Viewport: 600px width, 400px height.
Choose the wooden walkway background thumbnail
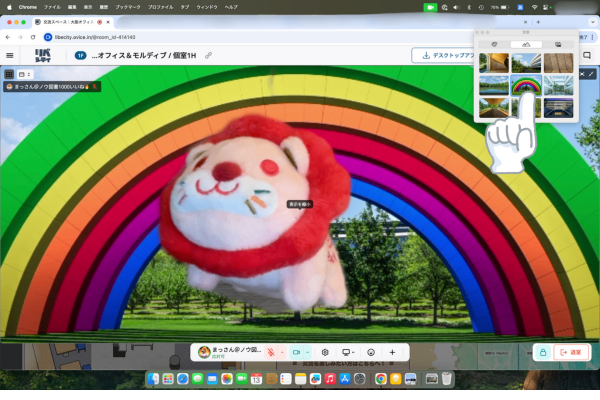click(x=494, y=107)
